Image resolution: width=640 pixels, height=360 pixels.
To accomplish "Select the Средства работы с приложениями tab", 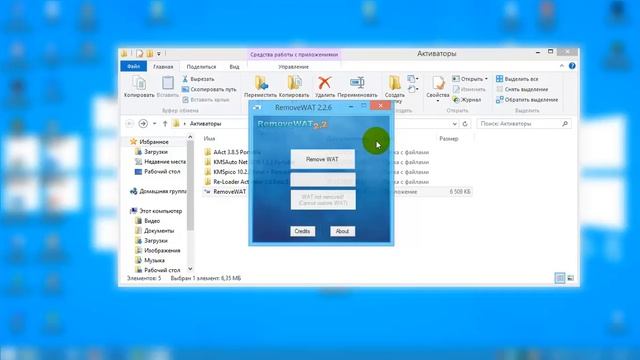I will tap(294, 54).
